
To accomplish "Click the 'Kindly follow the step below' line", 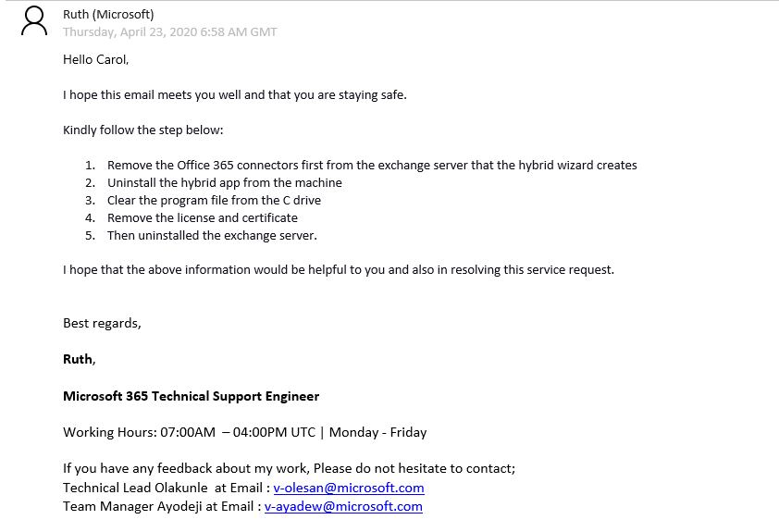I will [x=143, y=130].
